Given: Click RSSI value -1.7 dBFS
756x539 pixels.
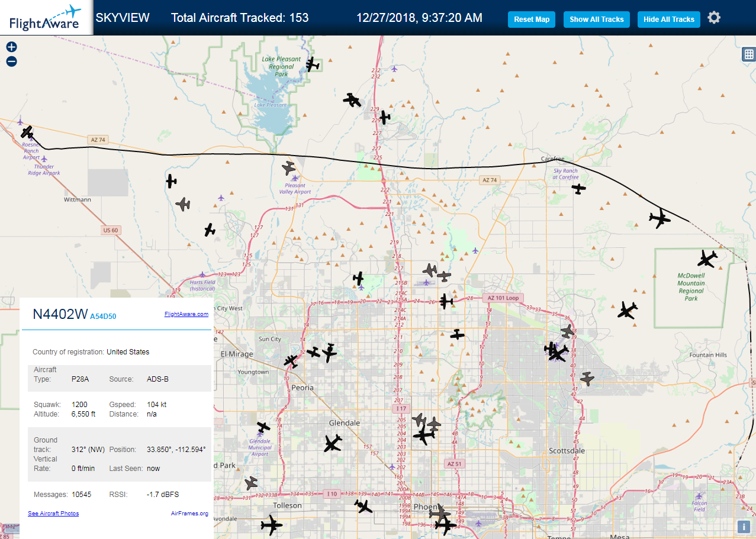Looking at the screenshot, I should (x=163, y=494).
